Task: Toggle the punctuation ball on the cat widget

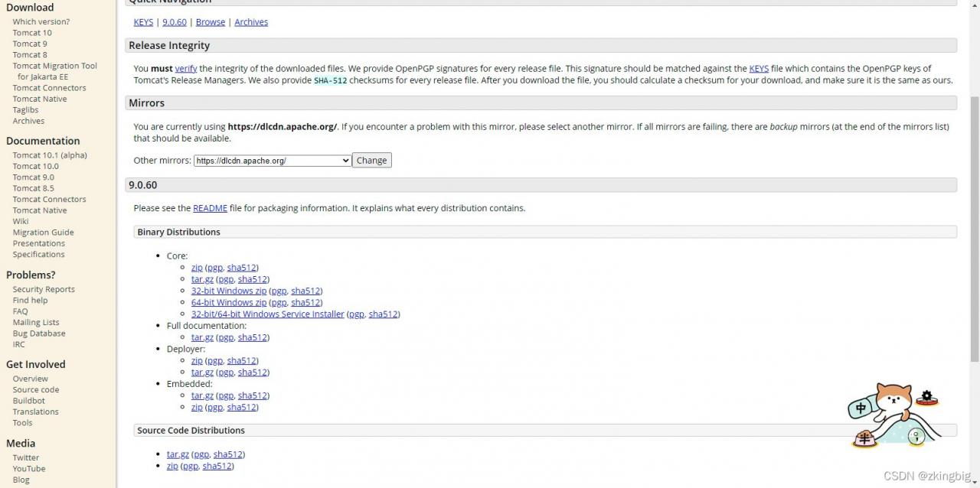Action: [x=916, y=437]
